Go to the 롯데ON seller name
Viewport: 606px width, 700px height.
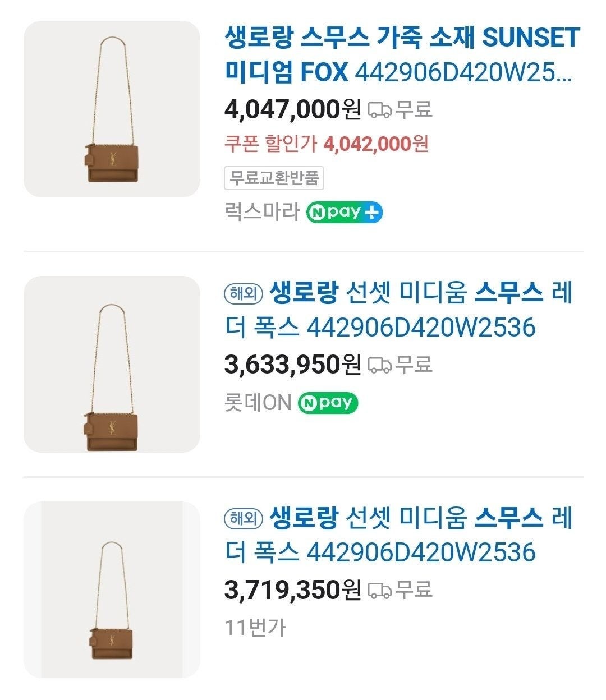[x=258, y=403]
